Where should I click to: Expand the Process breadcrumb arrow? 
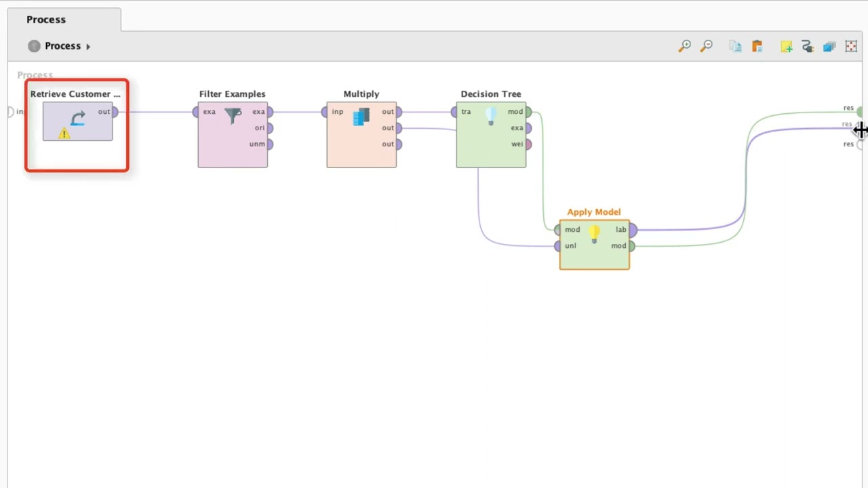click(88, 46)
